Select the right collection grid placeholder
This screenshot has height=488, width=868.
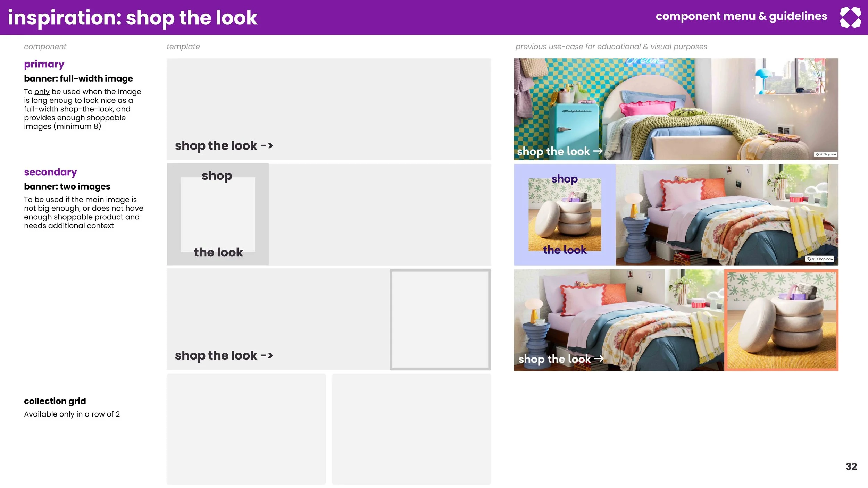pos(411,429)
